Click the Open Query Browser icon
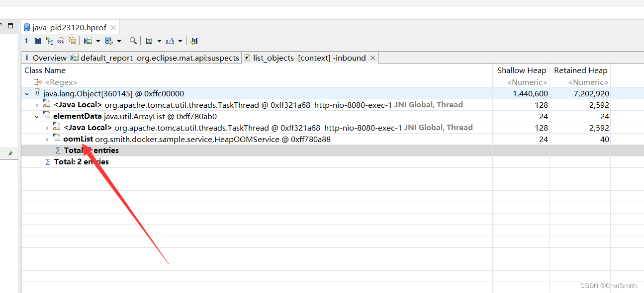Screen dimensions: 644x293 tap(109, 41)
